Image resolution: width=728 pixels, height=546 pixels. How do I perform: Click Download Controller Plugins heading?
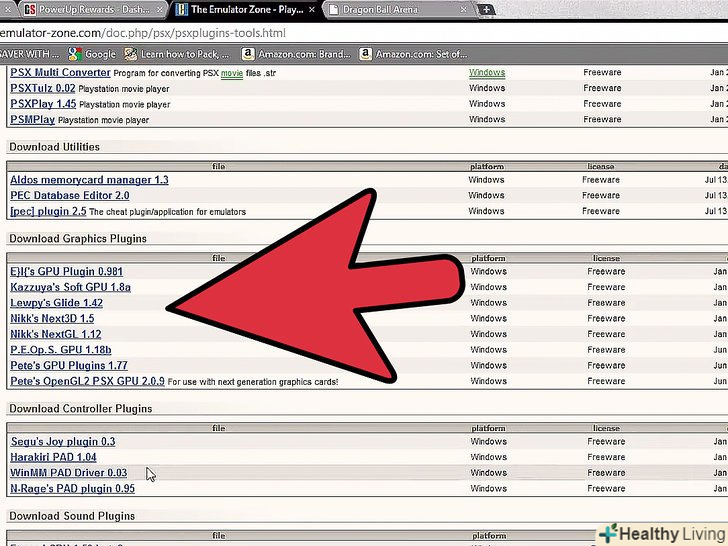tap(81, 409)
